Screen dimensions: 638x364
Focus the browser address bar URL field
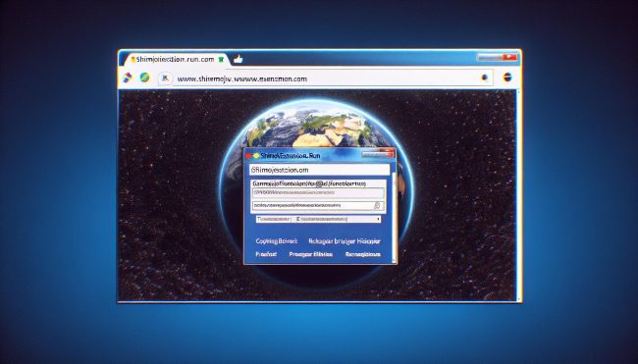pos(326,78)
